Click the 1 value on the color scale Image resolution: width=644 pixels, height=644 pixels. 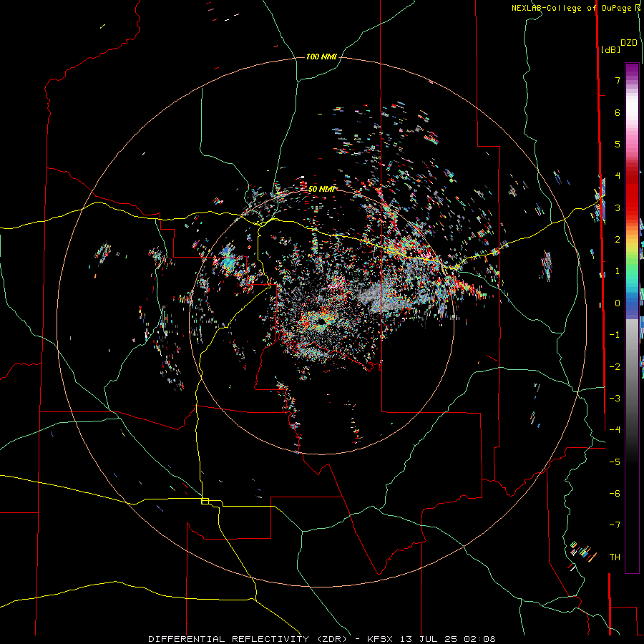pos(618,271)
